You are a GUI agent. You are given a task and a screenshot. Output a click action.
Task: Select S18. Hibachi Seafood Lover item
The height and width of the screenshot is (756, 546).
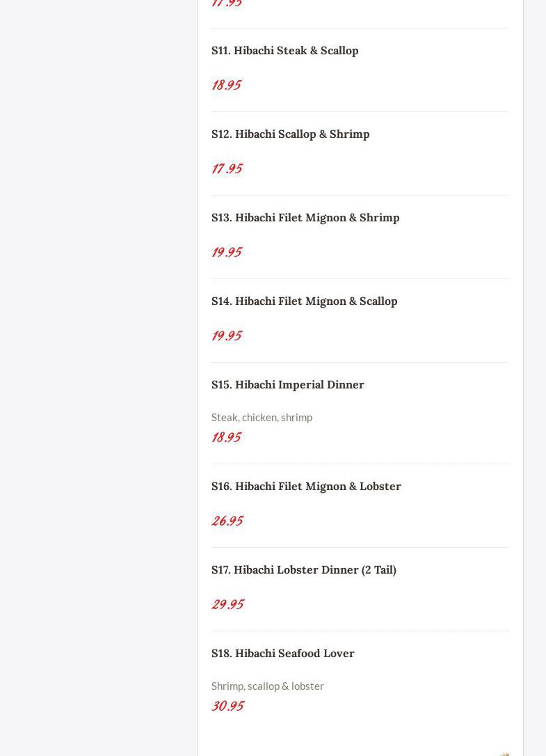click(x=282, y=653)
